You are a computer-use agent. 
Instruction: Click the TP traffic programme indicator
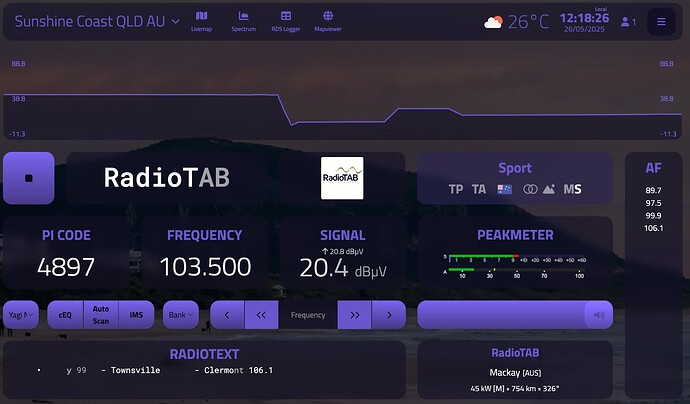tap(455, 189)
